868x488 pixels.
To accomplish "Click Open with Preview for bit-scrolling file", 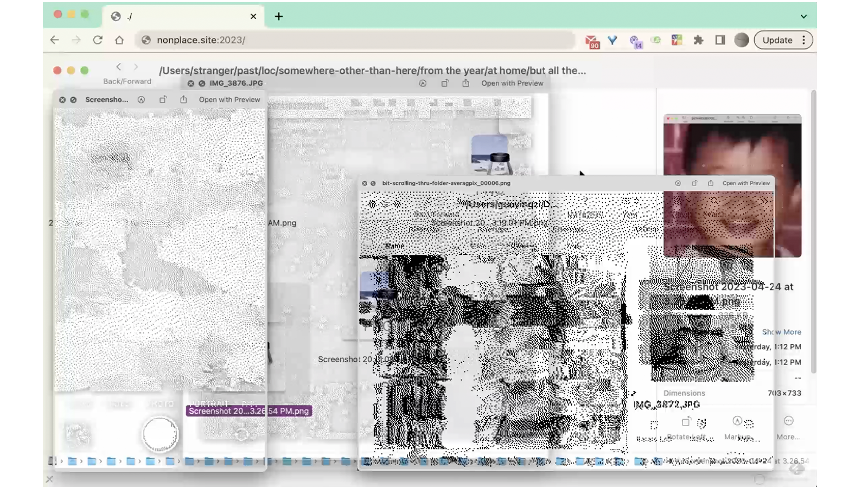I will click(746, 183).
